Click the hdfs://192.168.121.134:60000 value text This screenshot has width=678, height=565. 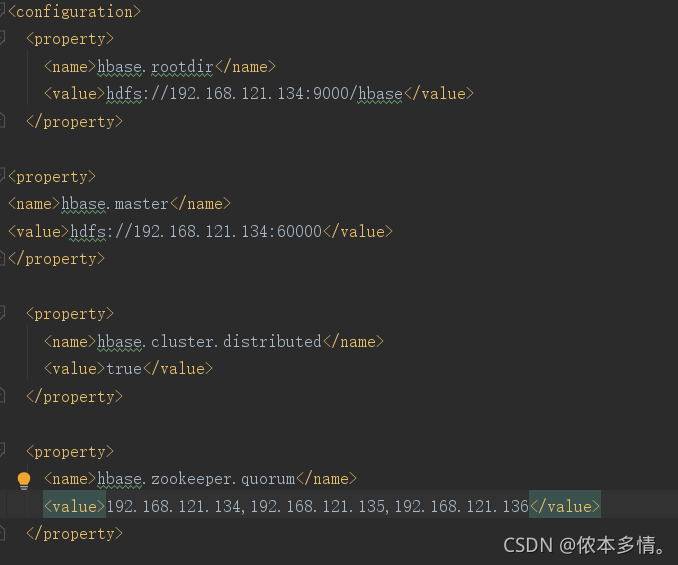(196, 232)
